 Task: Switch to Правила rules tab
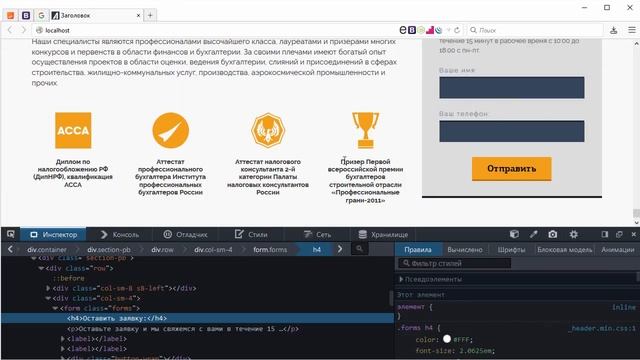tap(418, 249)
